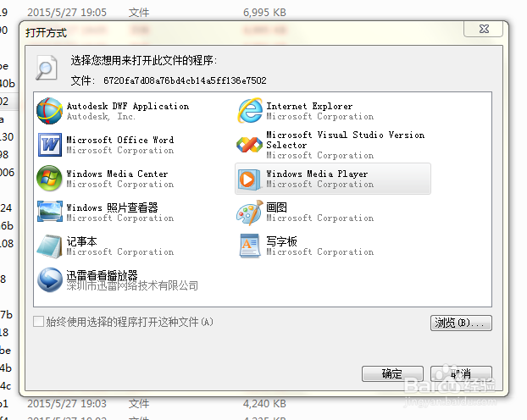Click 'Microsoft Office Word' program name
The width and height of the screenshot is (527, 420).
pos(120,140)
